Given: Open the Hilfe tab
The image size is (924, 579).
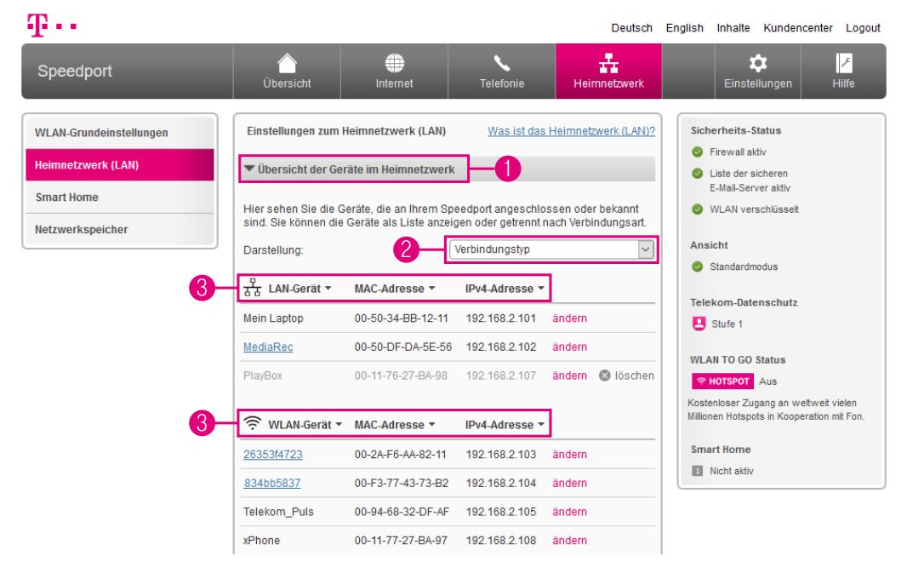Looking at the screenshot, I should [843, 72].
